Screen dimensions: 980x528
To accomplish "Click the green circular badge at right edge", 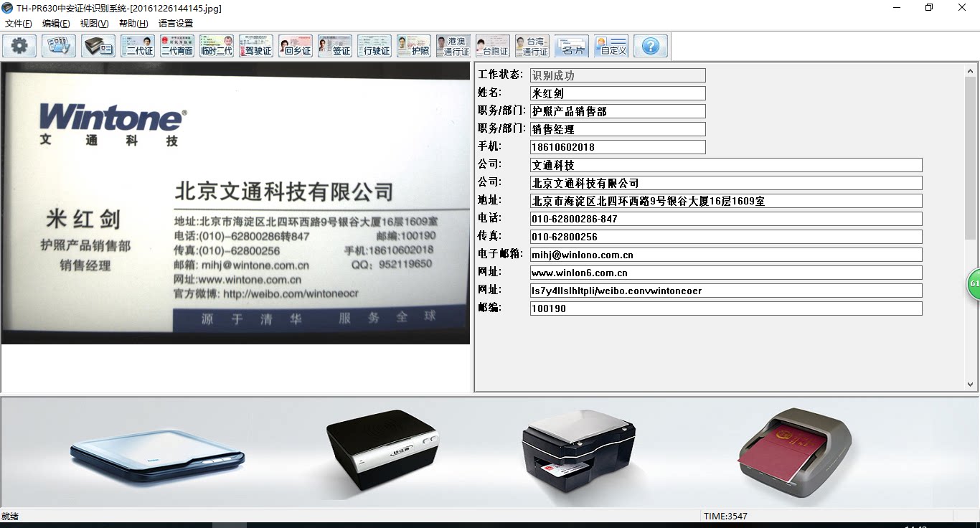I will (x=974, y=283).
